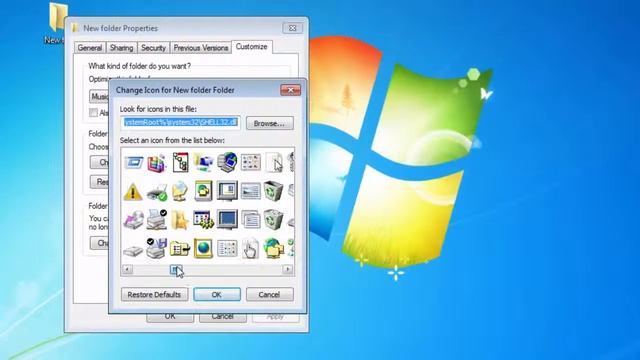Select the document with pointing hand icon

pos(250,248)
